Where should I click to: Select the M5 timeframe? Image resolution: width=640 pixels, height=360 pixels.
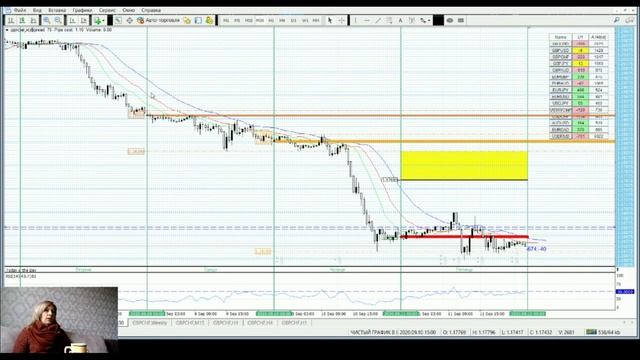[237, 20]
